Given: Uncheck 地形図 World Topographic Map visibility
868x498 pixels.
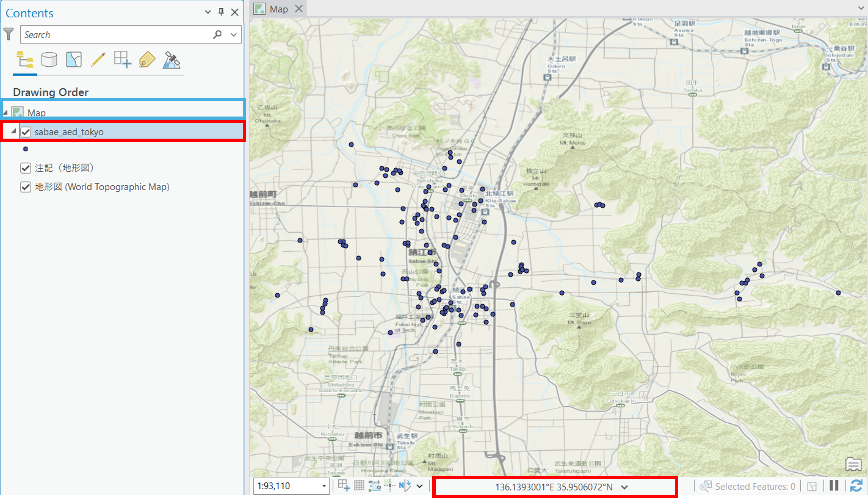Looking at the screenshot, I should click(26, 187).
